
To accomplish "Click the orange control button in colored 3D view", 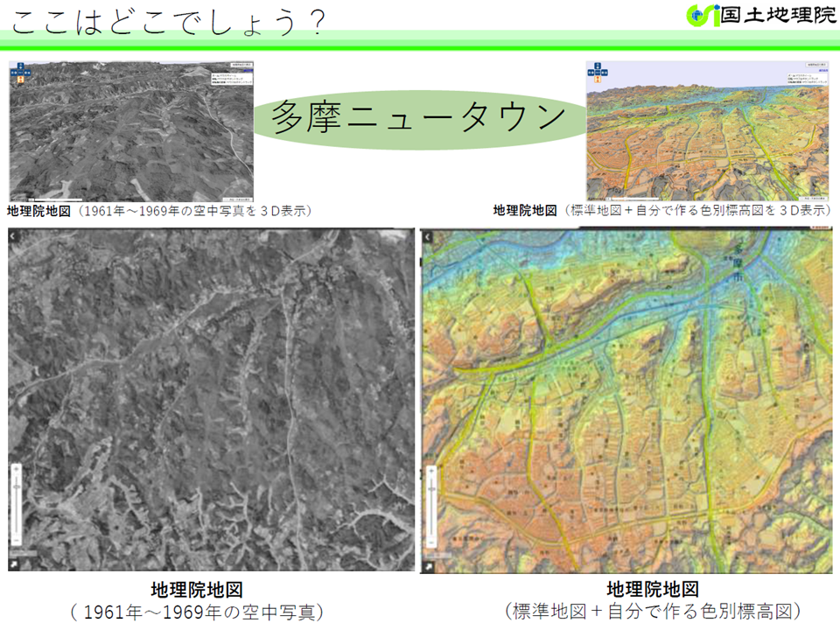I will click(598, 80).
